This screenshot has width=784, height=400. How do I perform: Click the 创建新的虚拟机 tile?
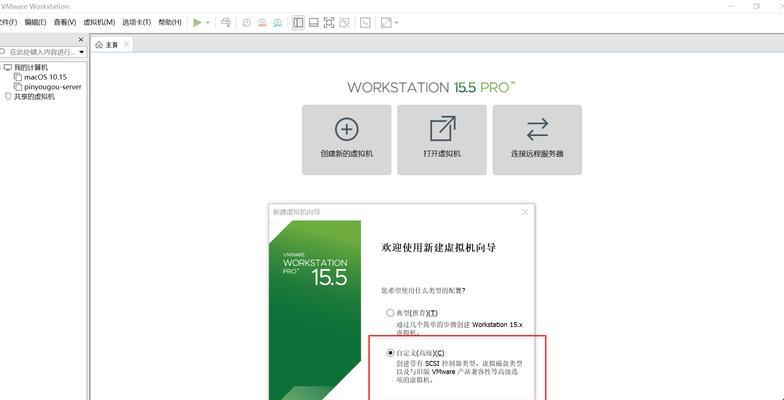click(346, 140)
